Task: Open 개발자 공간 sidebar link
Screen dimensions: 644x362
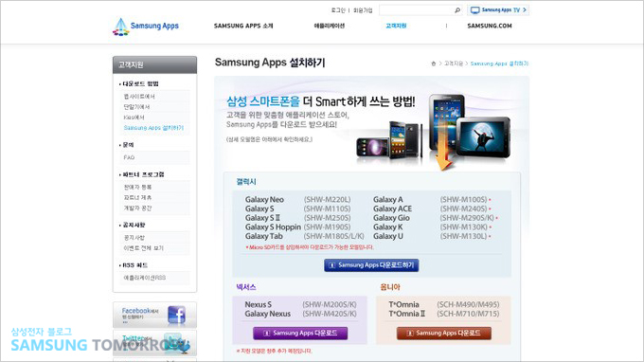Action: 137,208
